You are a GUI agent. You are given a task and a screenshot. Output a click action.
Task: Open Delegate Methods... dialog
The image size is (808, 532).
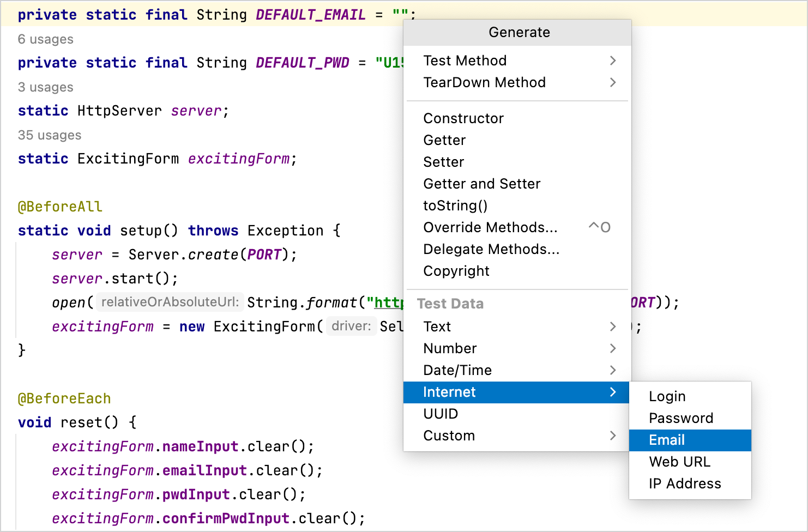pyautogui.click(x=517, y=249)
